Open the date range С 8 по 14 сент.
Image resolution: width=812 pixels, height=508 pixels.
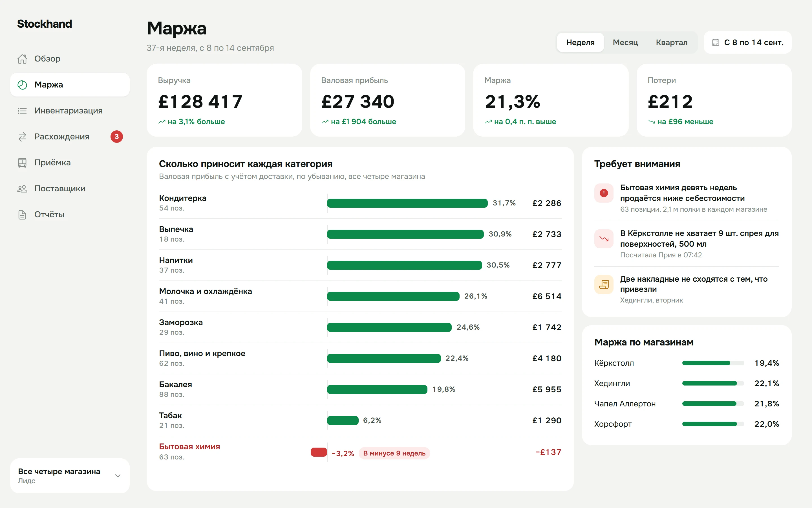[x=748, y=42]
